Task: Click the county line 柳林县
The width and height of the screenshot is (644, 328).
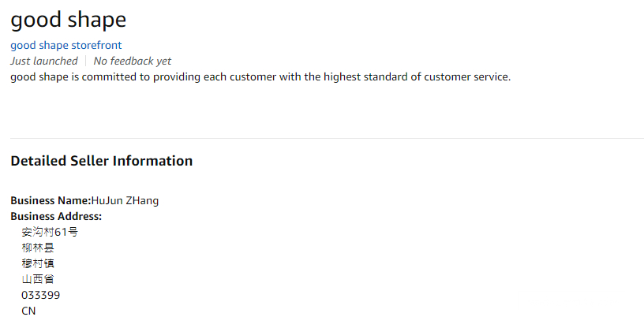Action: (38, 248)
